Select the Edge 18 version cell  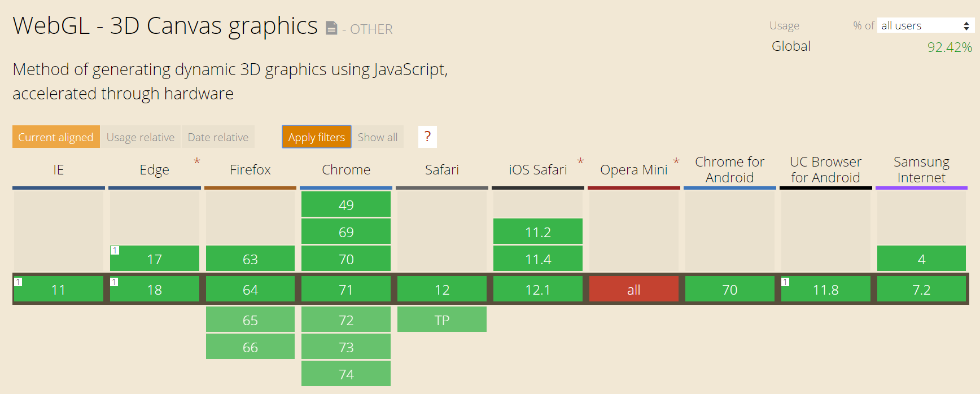pyautogui.click(x=155, y=289)
